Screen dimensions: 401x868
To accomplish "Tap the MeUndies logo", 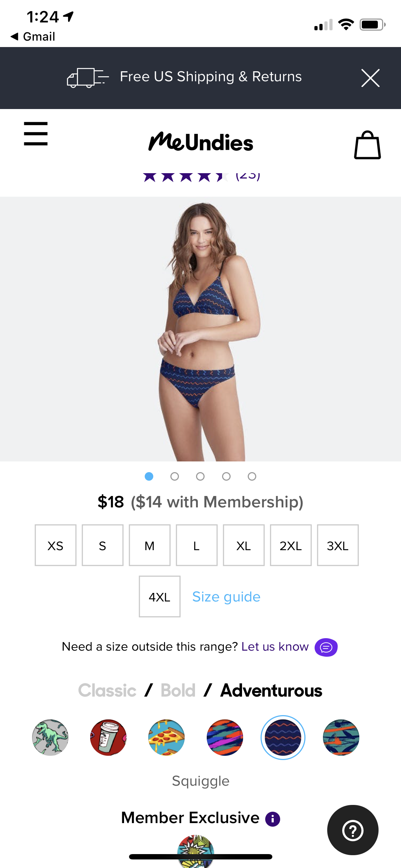I will (201, 142).
